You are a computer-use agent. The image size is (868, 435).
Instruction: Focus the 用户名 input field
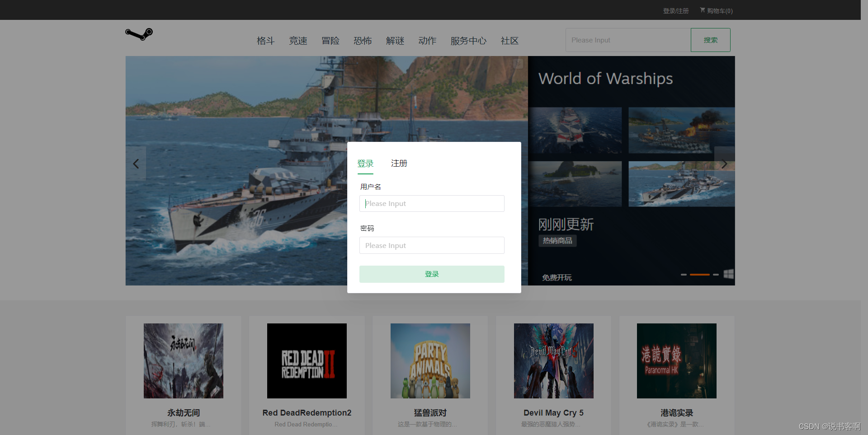[432, 203]
